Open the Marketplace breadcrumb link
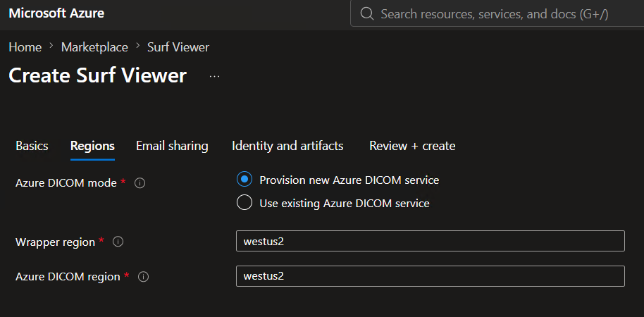The height and width of the screenshot is (317, 644). click(x=94, y=47)
